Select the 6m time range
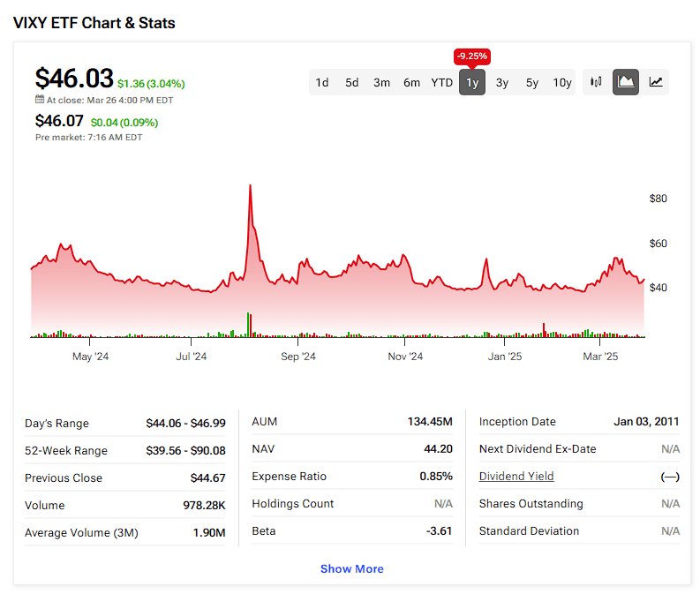Viewport: 700px width, 594px height. pyautogui.click(x=411, y=83)
